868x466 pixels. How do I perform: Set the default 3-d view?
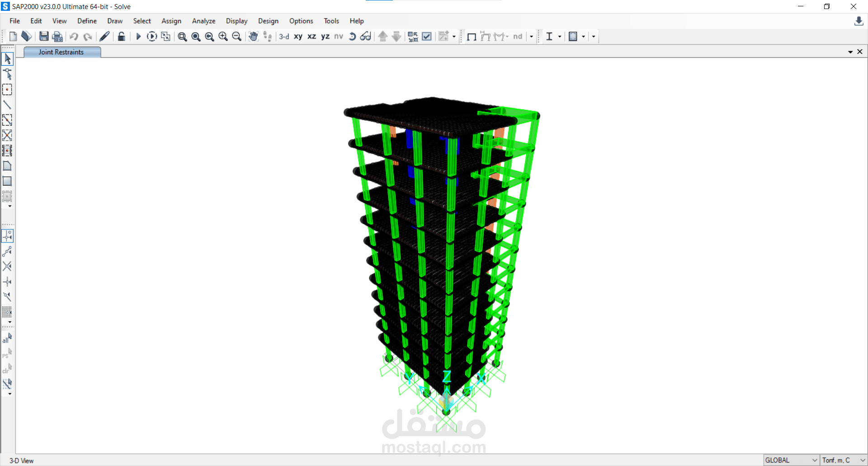point(284,37)
